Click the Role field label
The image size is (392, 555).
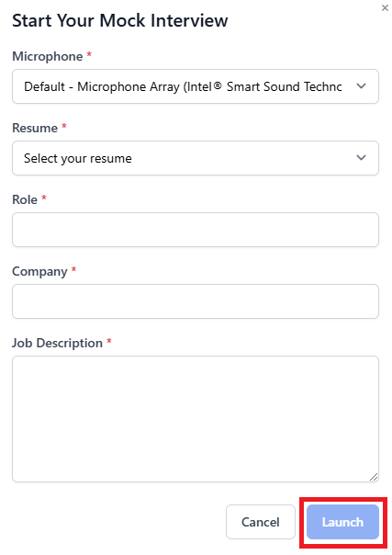[25, 199]
